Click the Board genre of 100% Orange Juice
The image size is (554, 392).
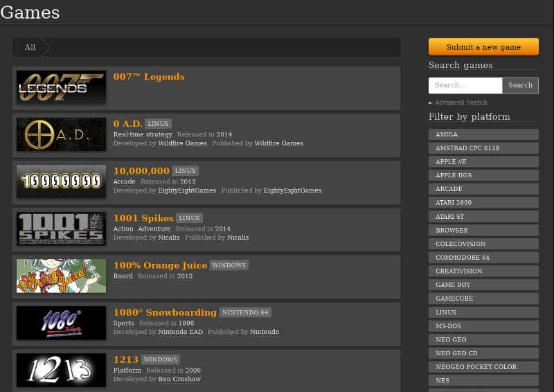click(x=123, y=276)
